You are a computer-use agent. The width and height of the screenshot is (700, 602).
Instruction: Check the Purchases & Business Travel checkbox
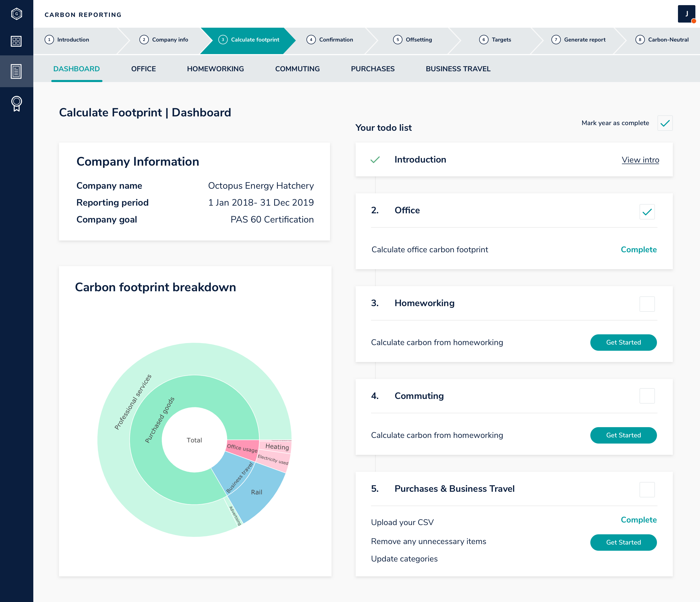click(x=647, y=489)
